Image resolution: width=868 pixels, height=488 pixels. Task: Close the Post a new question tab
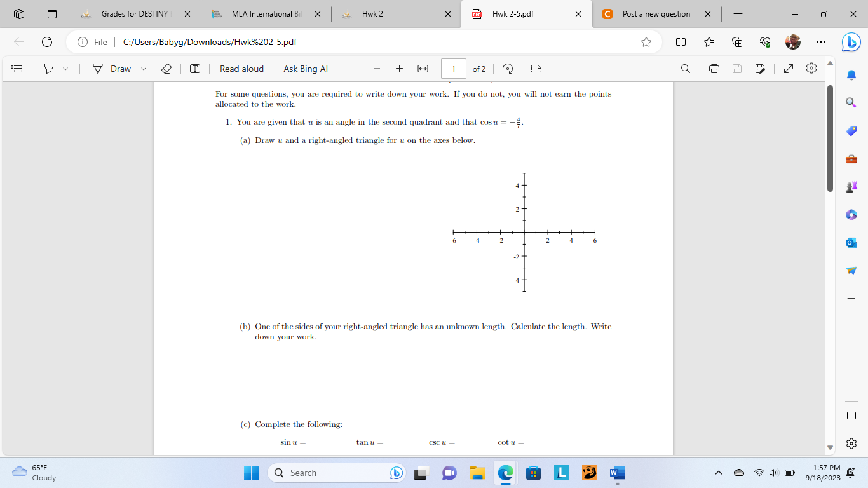coord(708,14)
